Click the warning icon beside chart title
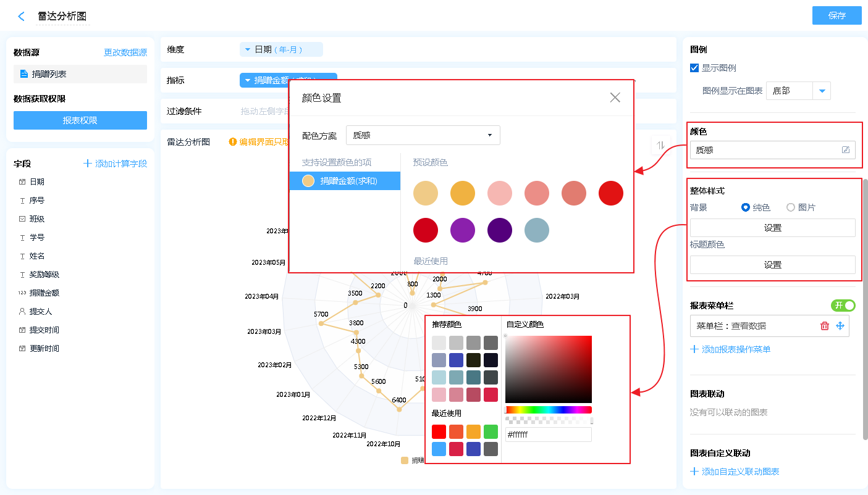This screenshot has width=868, height=495. tap(233, 142)
